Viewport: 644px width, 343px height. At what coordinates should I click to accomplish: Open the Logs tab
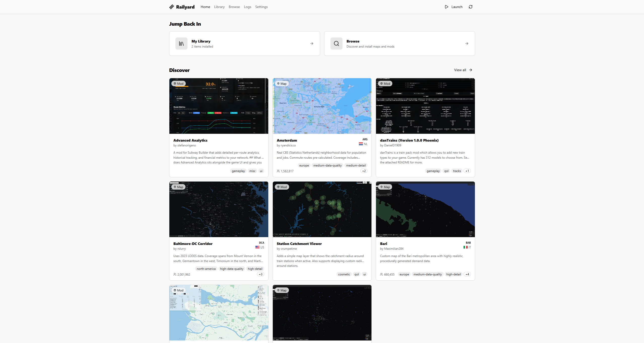tap(247, 7)
